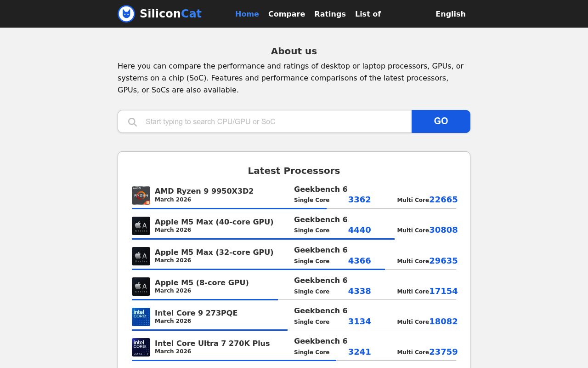Open the English language selector
588x368 pixels.
pos(451,14)
